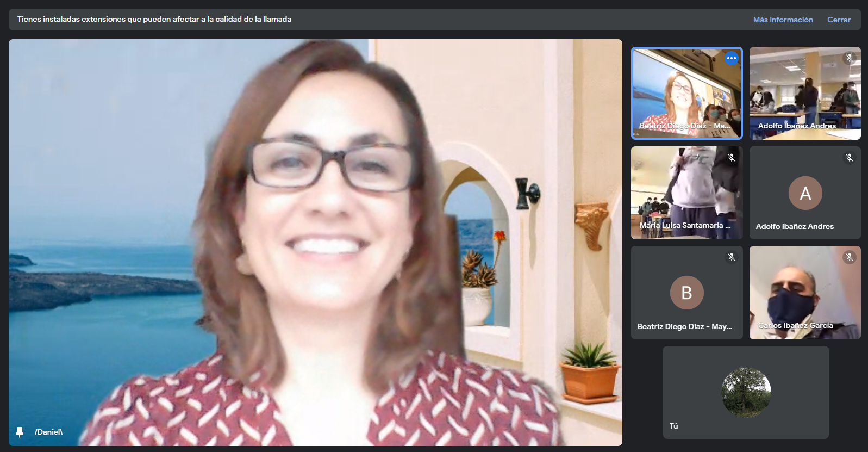
Task: Click the '/Daniel\' name label on main video
Action: point(48,432)
